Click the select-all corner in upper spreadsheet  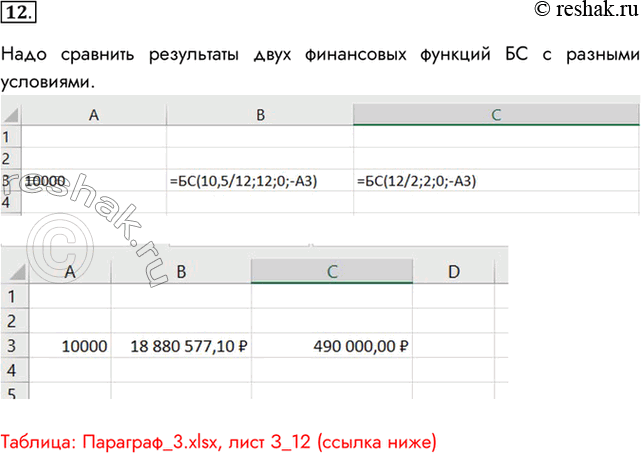(x=11, y=115)
